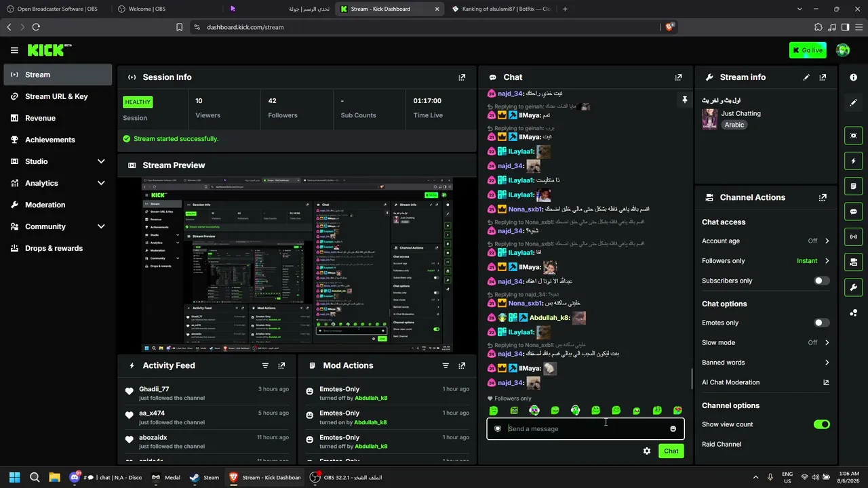Click the Arabic language tag
The height and width of the screenshot is (488, 868).
point(734,125)
